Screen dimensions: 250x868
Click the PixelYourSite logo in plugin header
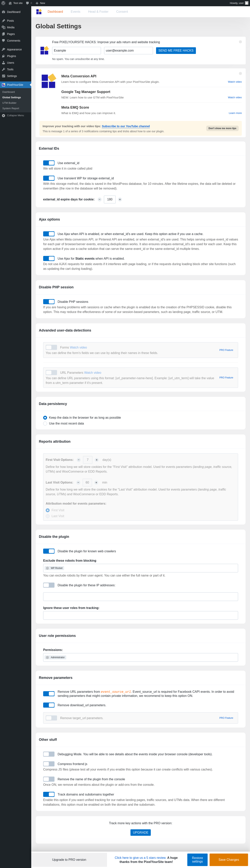[x=39, y=12]
